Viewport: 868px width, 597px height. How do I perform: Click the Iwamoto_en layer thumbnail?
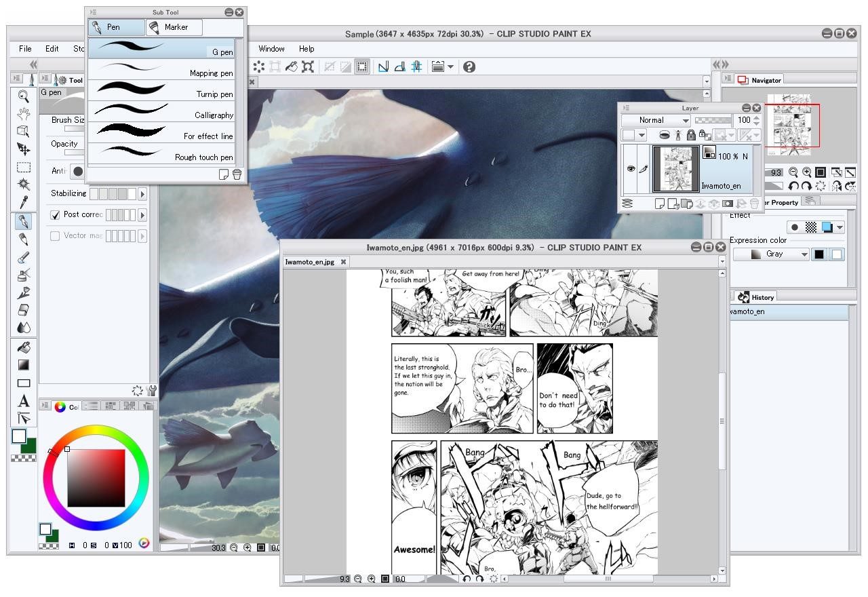pyautogui.click(x=675, y=169)
